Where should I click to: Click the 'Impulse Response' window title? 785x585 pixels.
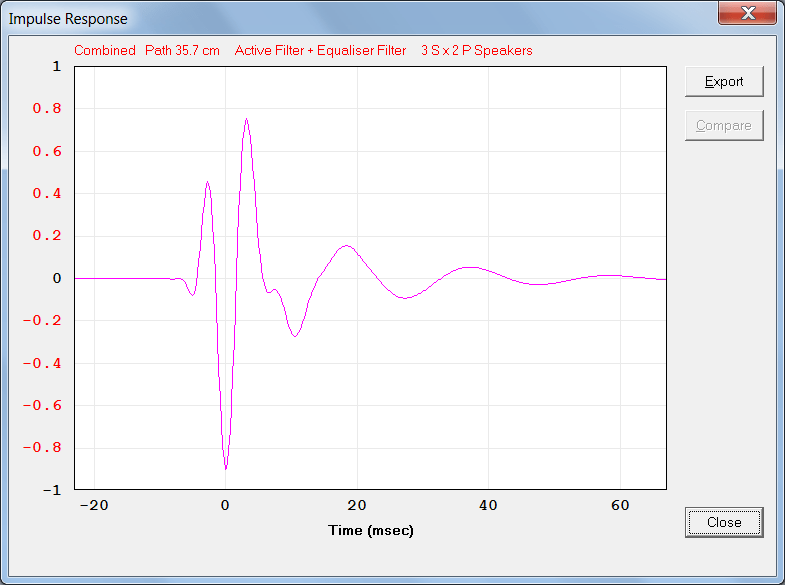(x=68, y=19)
